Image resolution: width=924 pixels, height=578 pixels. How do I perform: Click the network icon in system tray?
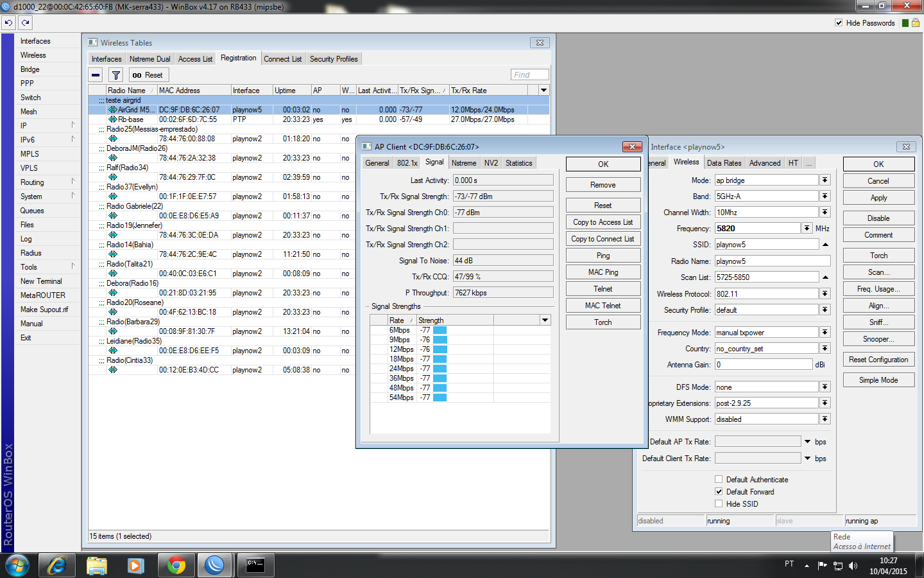pyautogui.click(x=838, y=566)
